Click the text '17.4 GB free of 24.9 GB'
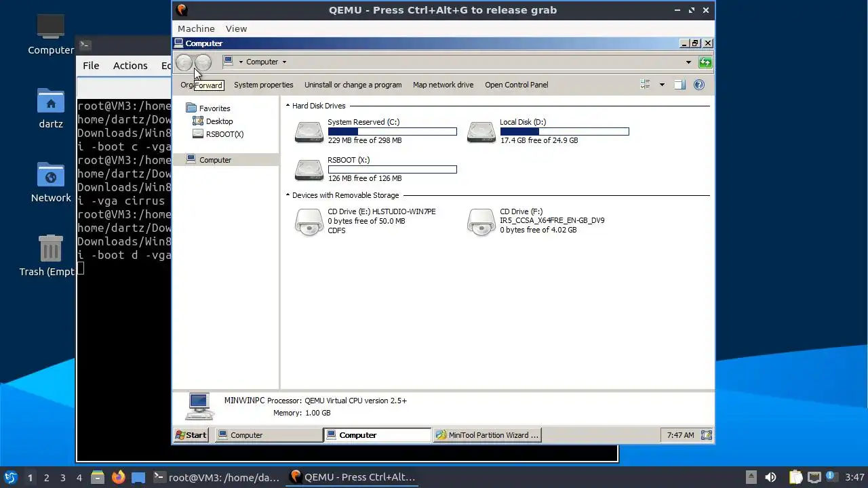Image resolution: width=868 pixels, height=488 pixels. pyautogui.click(x=539, y=141)
